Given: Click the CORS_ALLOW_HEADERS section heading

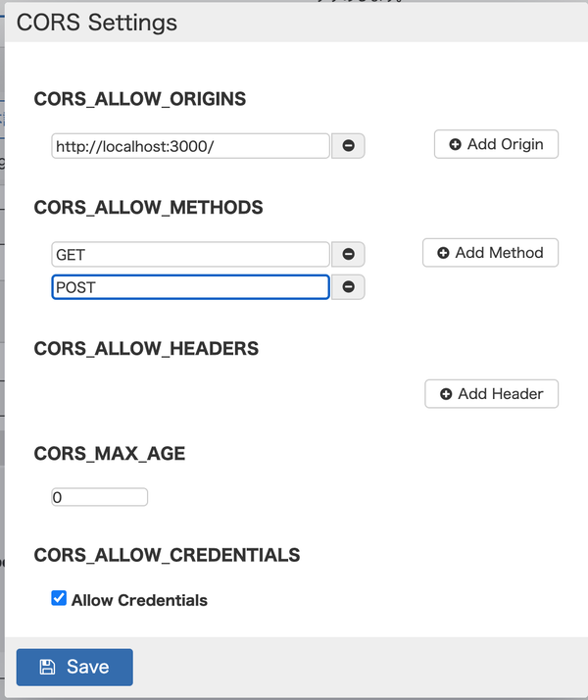Looking at the screenshot, I should [x=146, y=349].
